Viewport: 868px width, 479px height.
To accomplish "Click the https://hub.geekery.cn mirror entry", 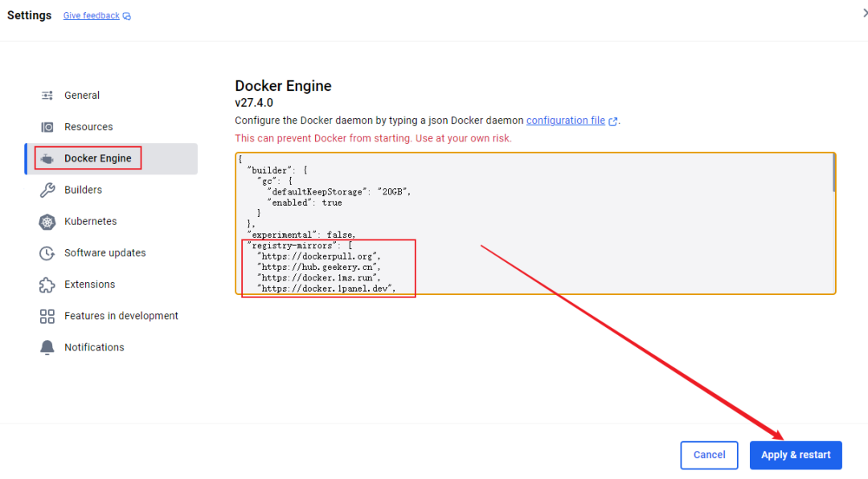I will (319, 267).
